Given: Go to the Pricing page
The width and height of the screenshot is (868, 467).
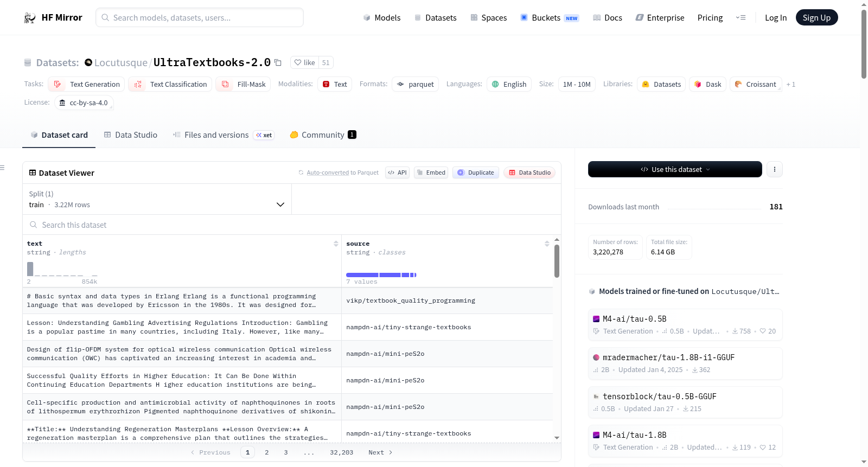Looking at the screenshot, I should (x=710, y=18).
